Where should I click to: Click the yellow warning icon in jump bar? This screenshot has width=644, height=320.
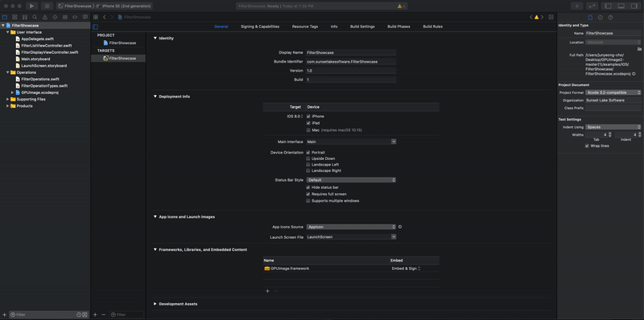[536, 17]
